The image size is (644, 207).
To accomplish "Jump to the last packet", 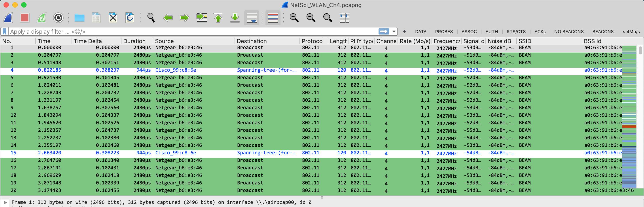I will [235, 18].
